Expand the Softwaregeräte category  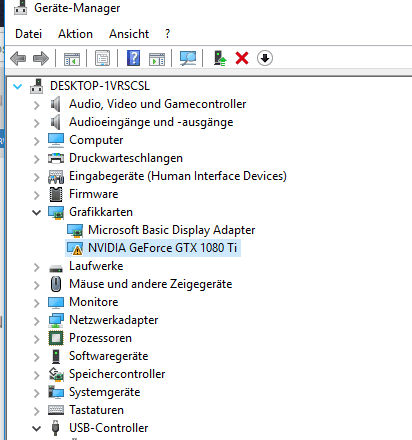point(36,357)
